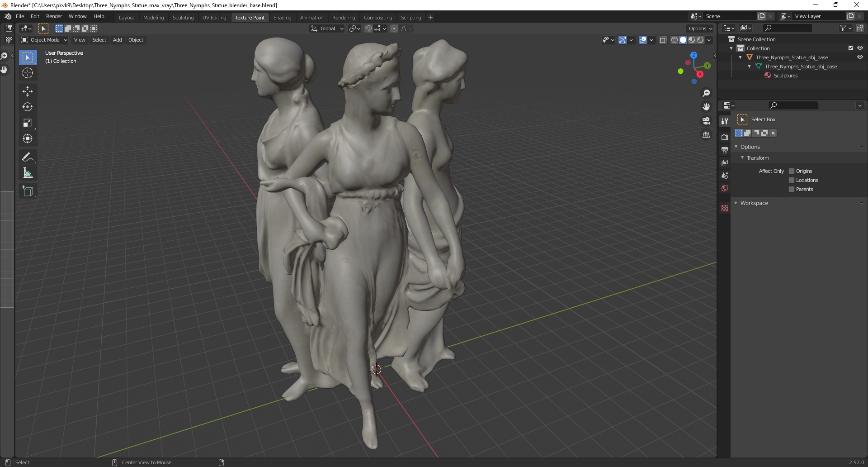Open the Render properties tab
This screenshot has height=467, width=868.
[x=725, y=137]
